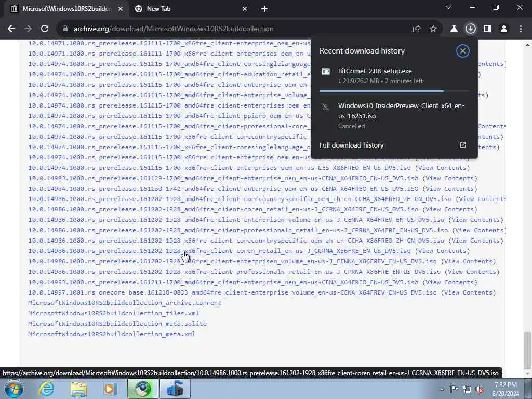Viewport: 532px width, 399px height.
Task: Open Full download history
Action: pyautogui.click(x=394, y=145)
